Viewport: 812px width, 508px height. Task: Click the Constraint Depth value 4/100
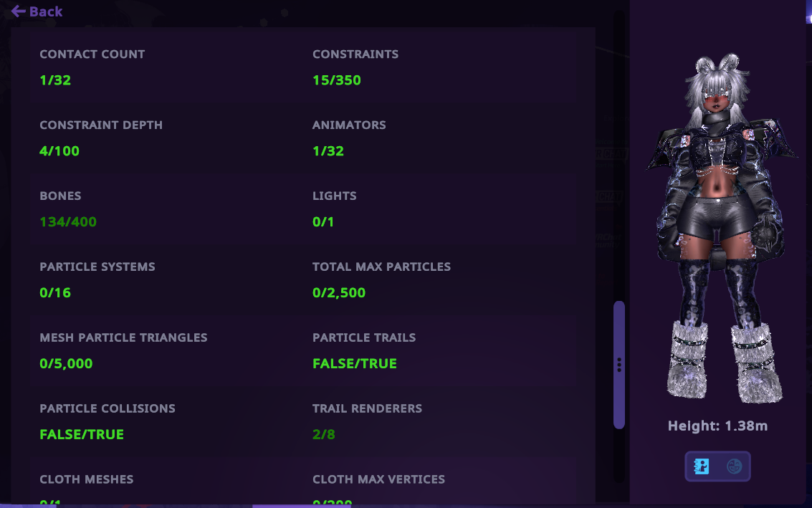click(x=59, y=151)
